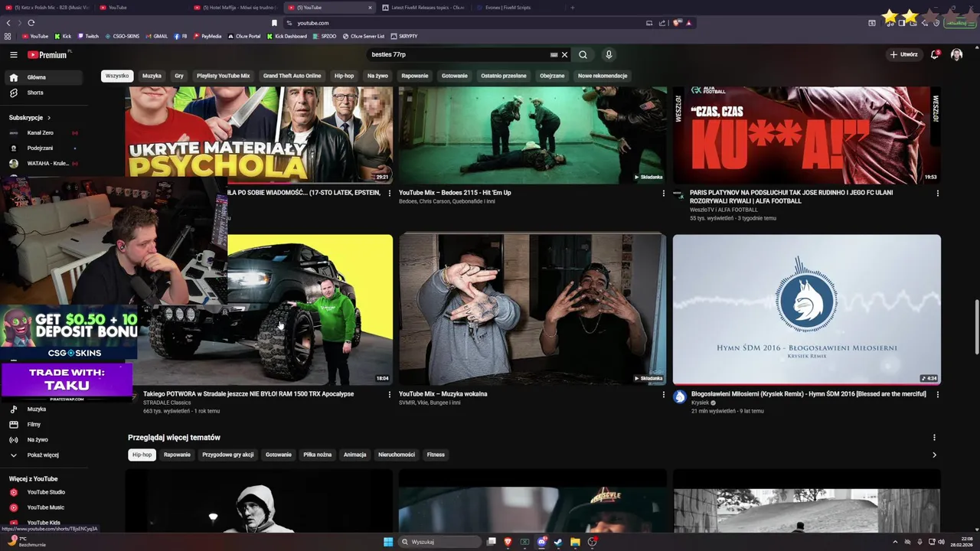
Task: Select the Wszystko filter chip
Action: click(x=117, y=76)
